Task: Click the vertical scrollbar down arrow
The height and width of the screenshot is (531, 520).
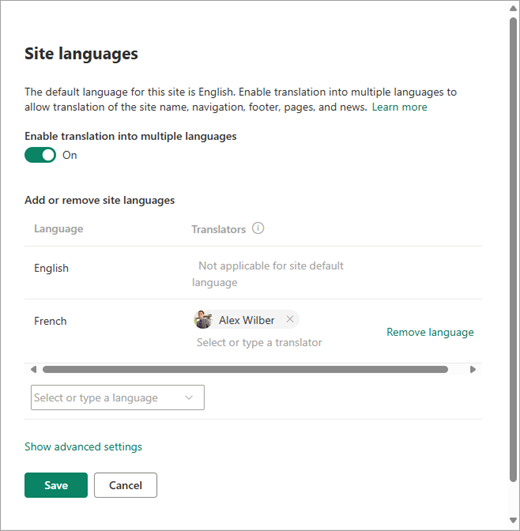Action: click(514, 520)
